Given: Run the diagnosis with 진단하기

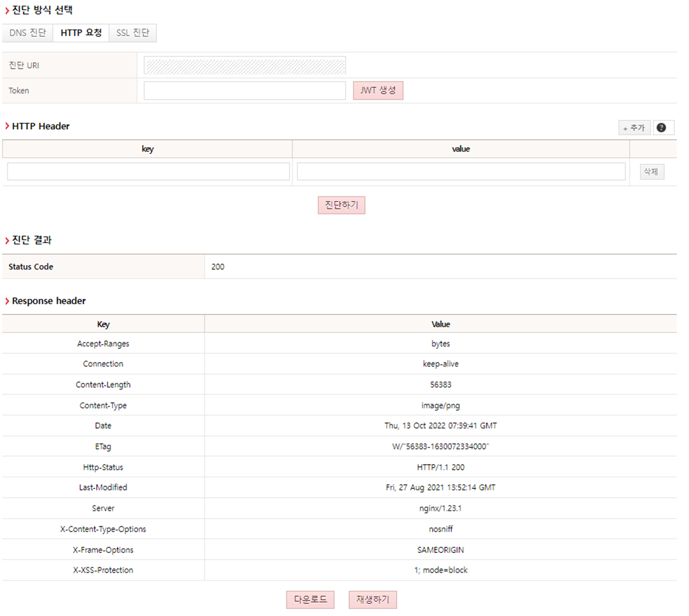Looking at the screenshot, I should (341, 205).
